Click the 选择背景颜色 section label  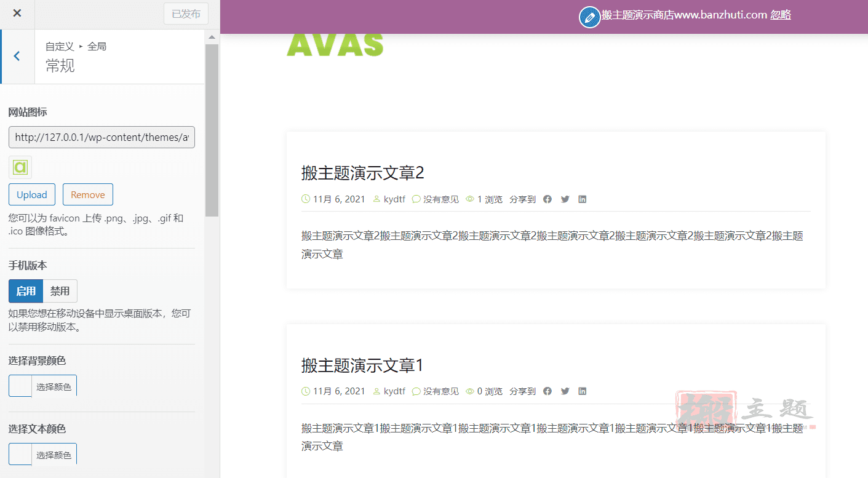click(37, 360)
